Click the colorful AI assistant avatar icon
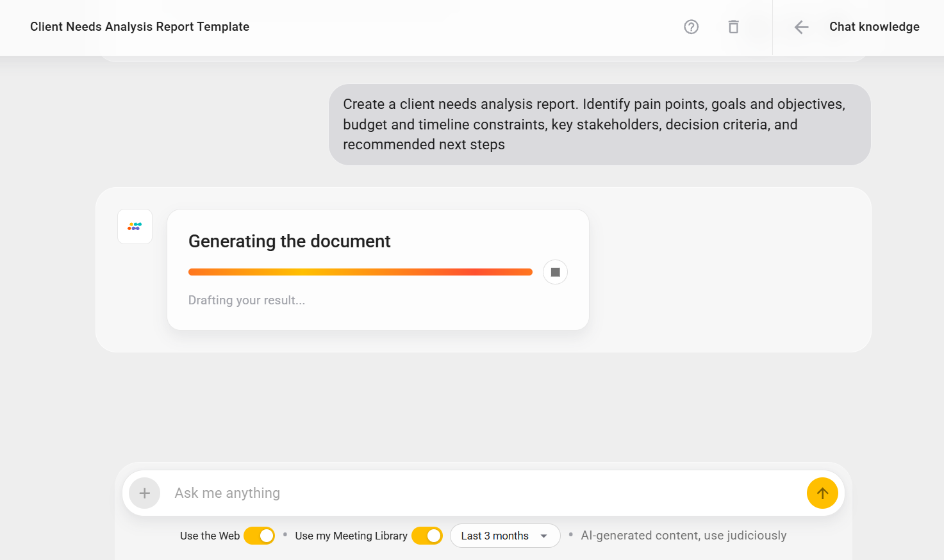This screenshot has height=560, width=944. point(135,226)
